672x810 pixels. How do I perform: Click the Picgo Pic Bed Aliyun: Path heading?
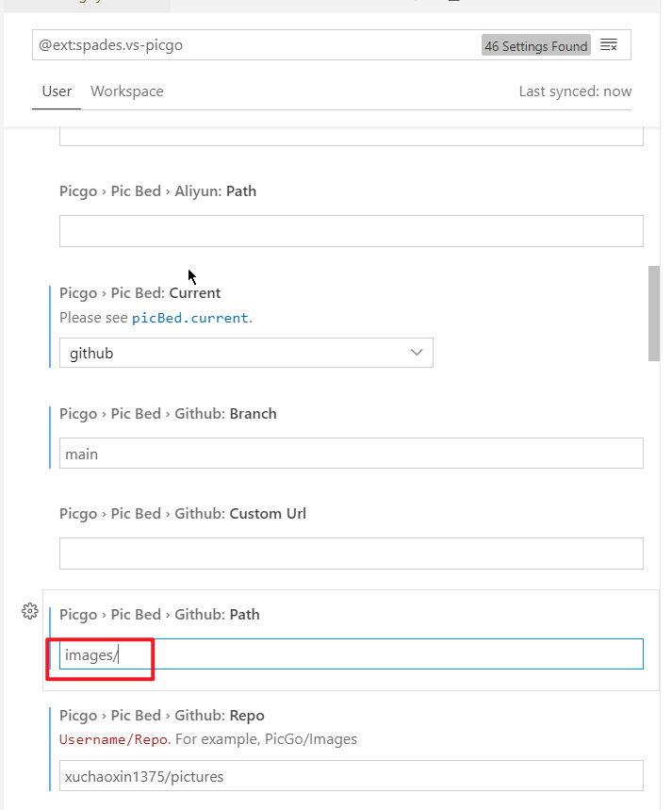[x=157, y=191]
